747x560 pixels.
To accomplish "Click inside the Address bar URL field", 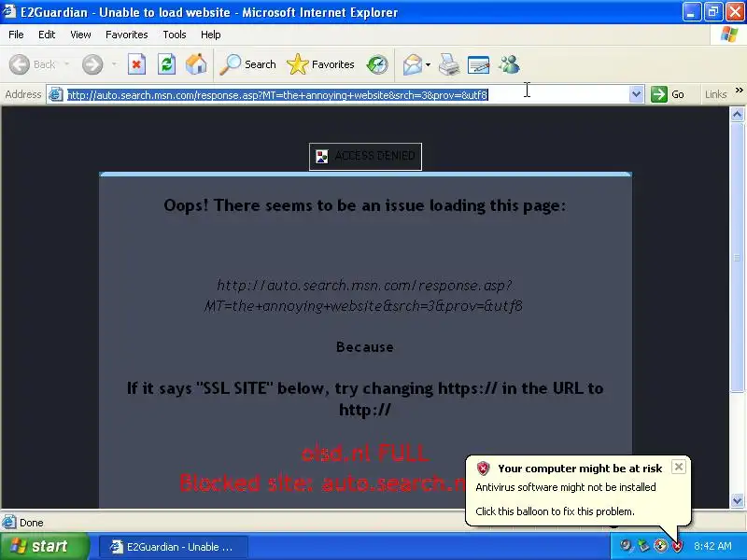I will tap(345, 95).
